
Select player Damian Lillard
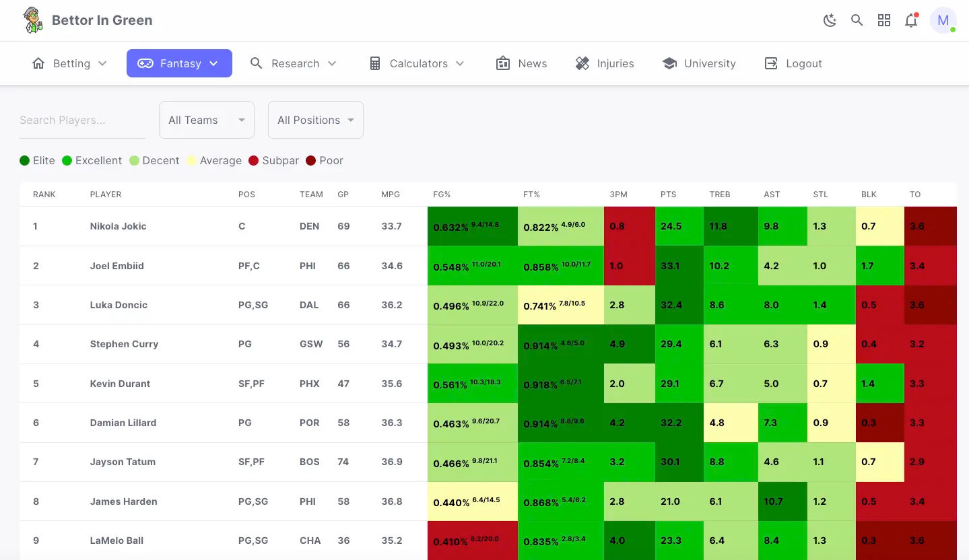(x=123, y=423)
